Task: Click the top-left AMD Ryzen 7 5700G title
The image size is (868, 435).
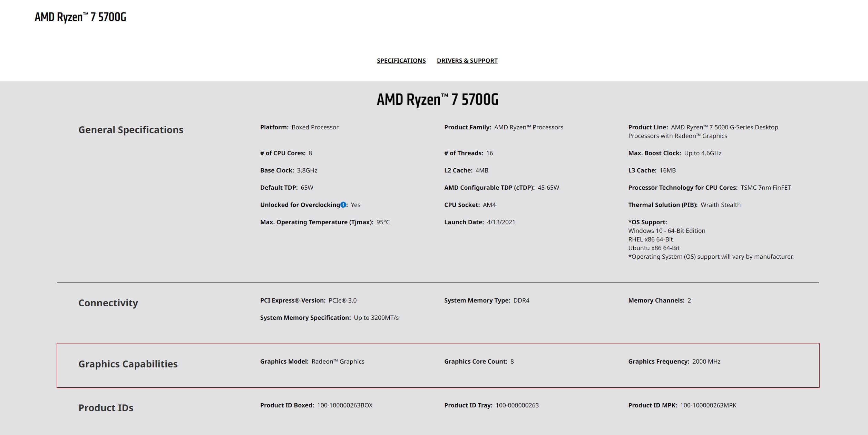Action: [x=80, y=17]
